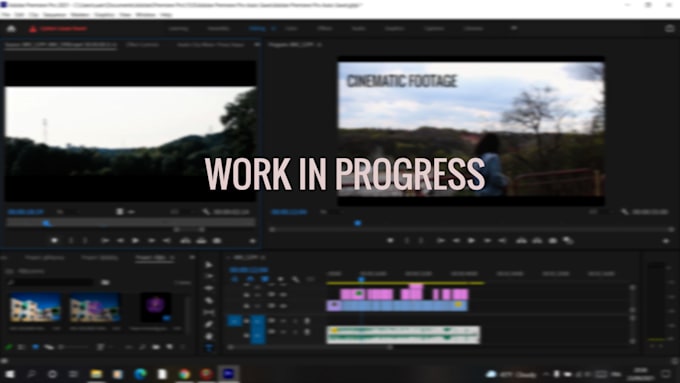Open the Sequence menu
Viewport: 680px width, 383px height.
55,14
